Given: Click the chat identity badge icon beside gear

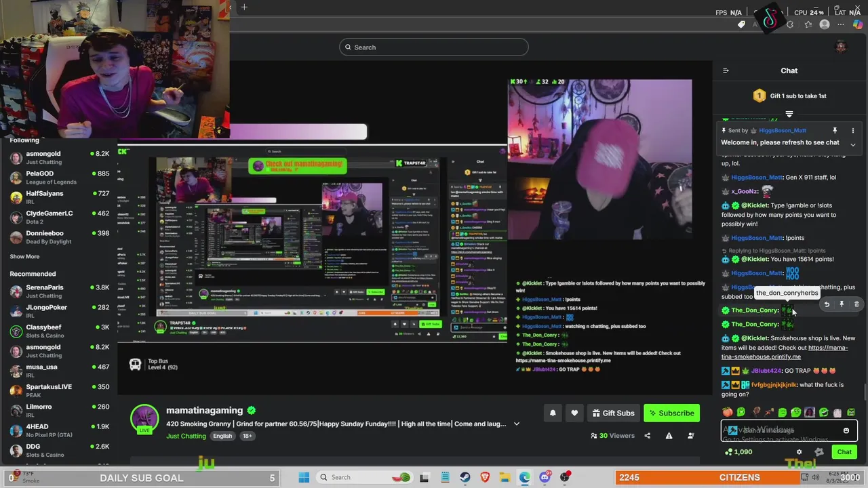Looking at the screenshot, I should tap(818, 452).
